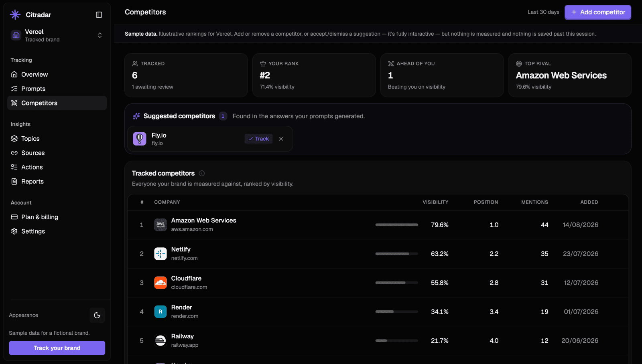Click Add competitor button
Image resolution: width=642 pixels, height=364 pixels.
pos(598,12)
